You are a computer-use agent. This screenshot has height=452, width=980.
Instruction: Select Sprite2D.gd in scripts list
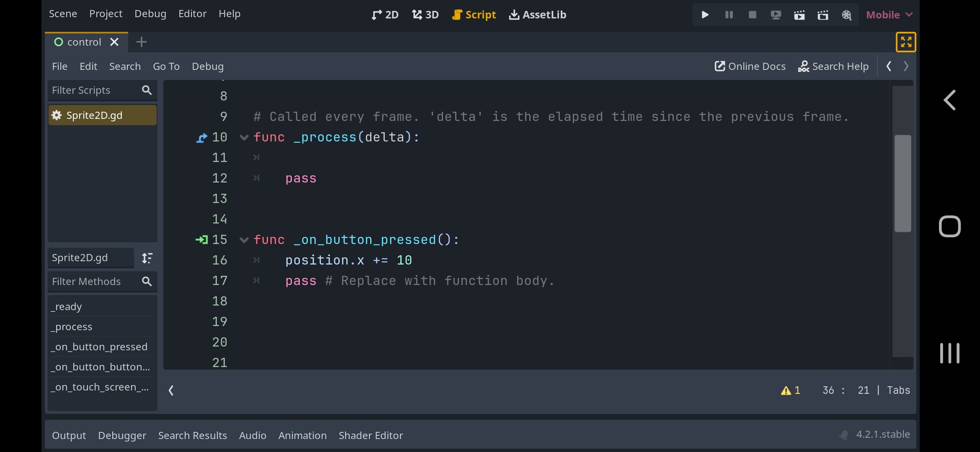tap(103, 115)
